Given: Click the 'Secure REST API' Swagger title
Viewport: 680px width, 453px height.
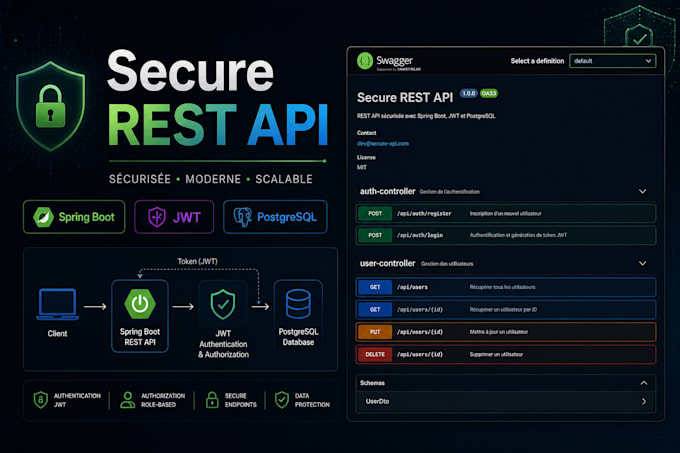Looking at the screenshot, I should (x=405, y=98).
